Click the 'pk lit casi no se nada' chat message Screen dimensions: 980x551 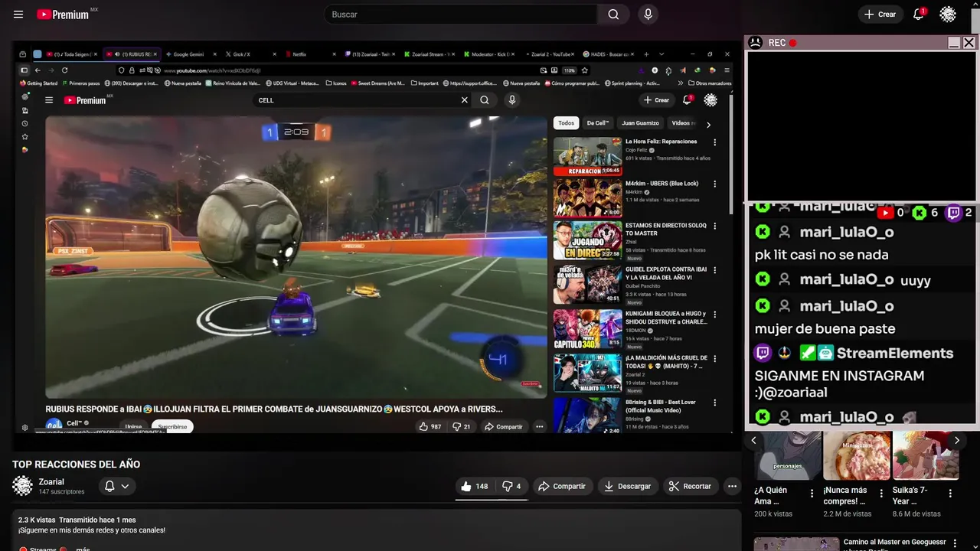pyautogui.click(x=822, y=255)
